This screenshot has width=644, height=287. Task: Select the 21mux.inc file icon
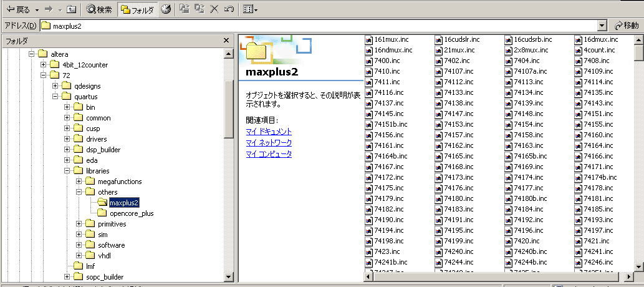439,50
